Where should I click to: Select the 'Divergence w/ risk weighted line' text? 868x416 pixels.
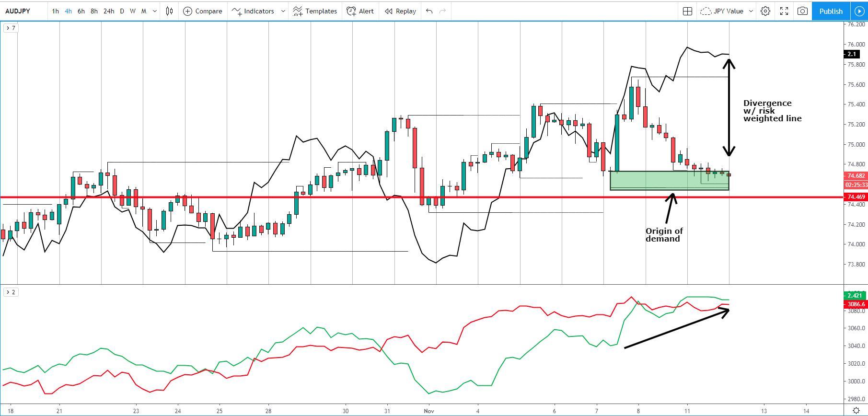point(772,111)
